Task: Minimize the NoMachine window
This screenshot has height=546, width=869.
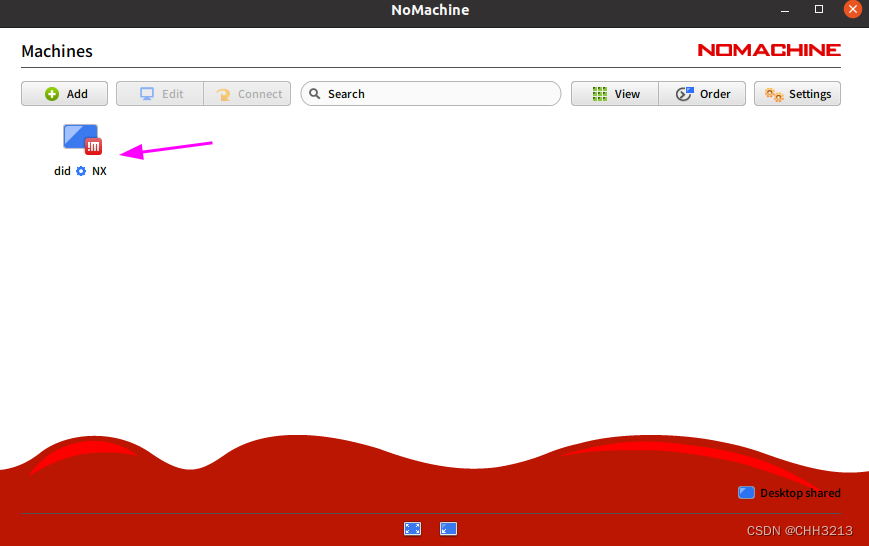Action: pyautogui.click(x=785, y=10)
